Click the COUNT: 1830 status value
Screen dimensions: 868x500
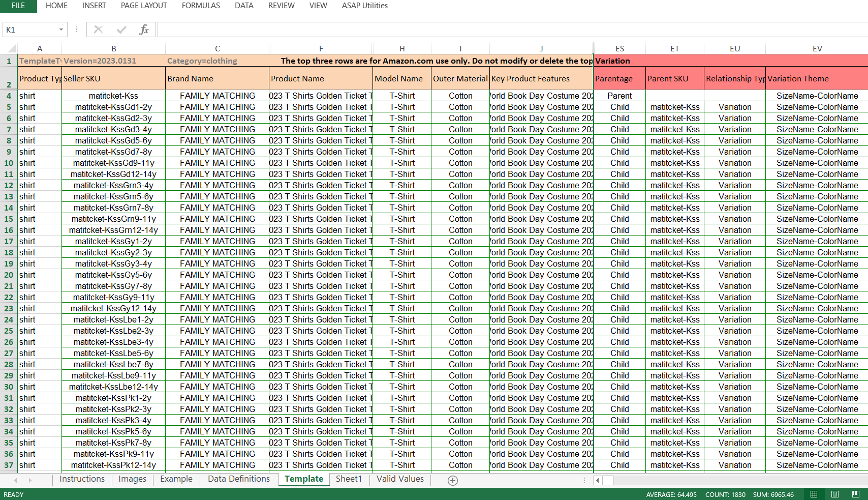pyautogui.click(x=725, y=494)
